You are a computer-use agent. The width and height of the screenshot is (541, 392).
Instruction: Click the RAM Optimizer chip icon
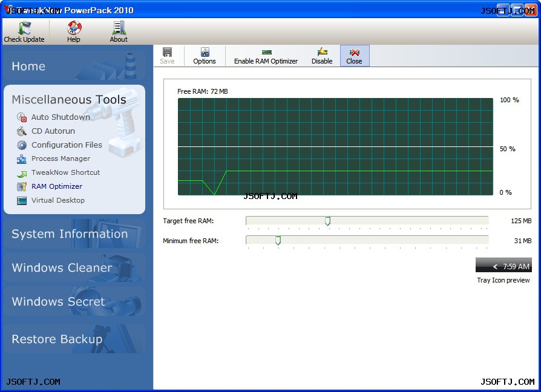pyautogui.click(x=22, y=186)
